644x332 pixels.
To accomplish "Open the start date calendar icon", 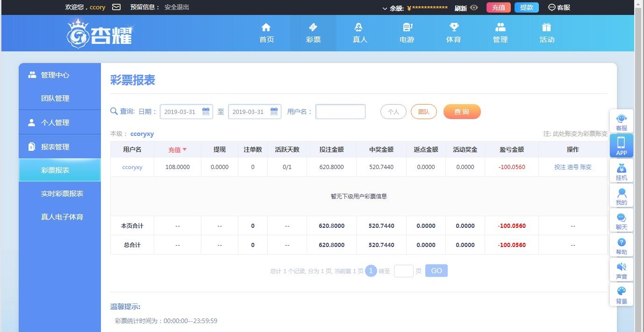I will (x=206, y=111).
